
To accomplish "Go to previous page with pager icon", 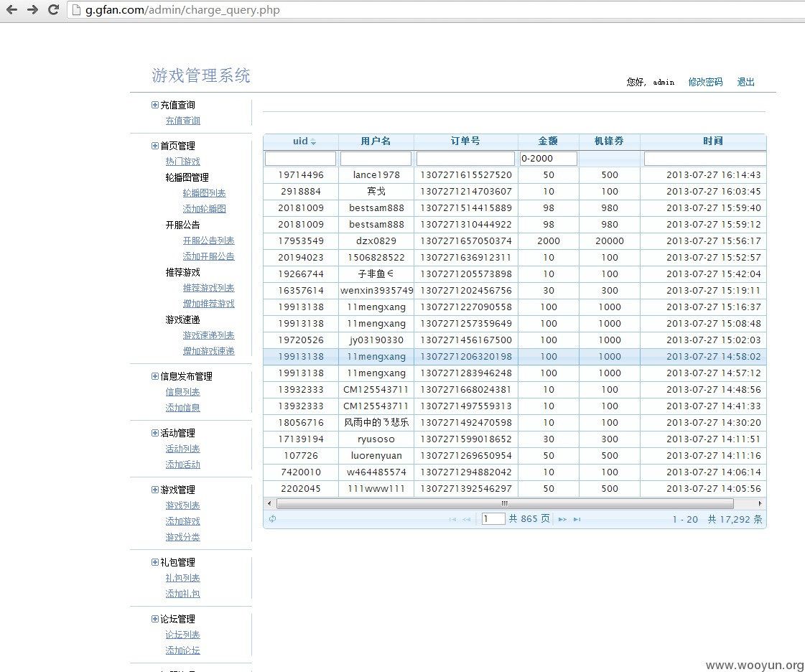I will tap(466, 520).
